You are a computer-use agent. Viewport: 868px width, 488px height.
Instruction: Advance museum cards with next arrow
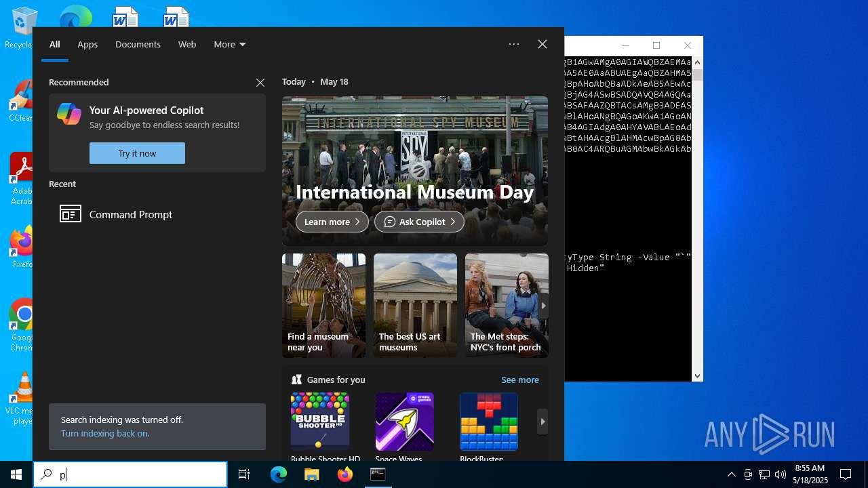543,306
